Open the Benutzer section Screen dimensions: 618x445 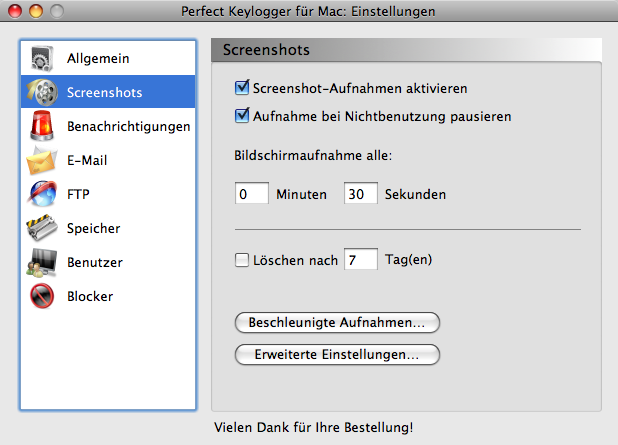pos(108,262)
